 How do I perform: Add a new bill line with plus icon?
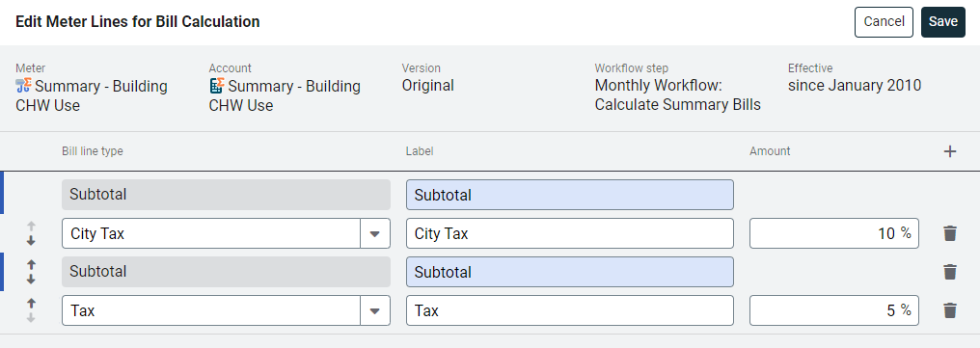click(950, 151)
